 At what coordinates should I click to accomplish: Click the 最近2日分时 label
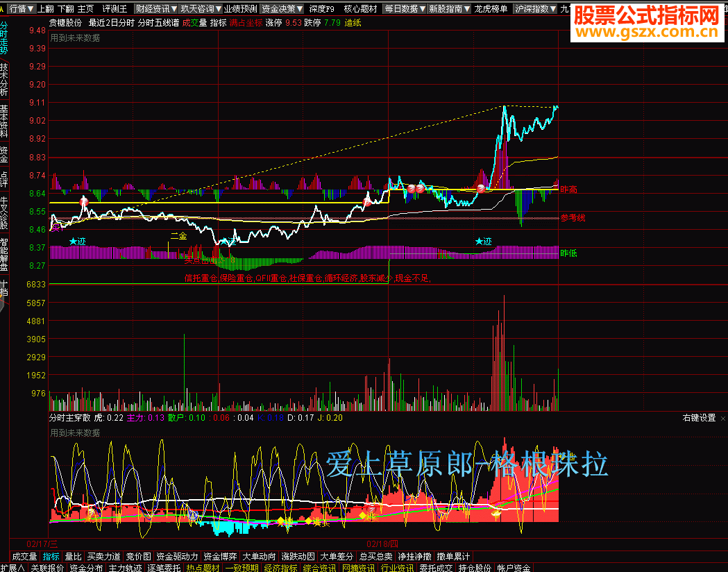pos(112,23)
